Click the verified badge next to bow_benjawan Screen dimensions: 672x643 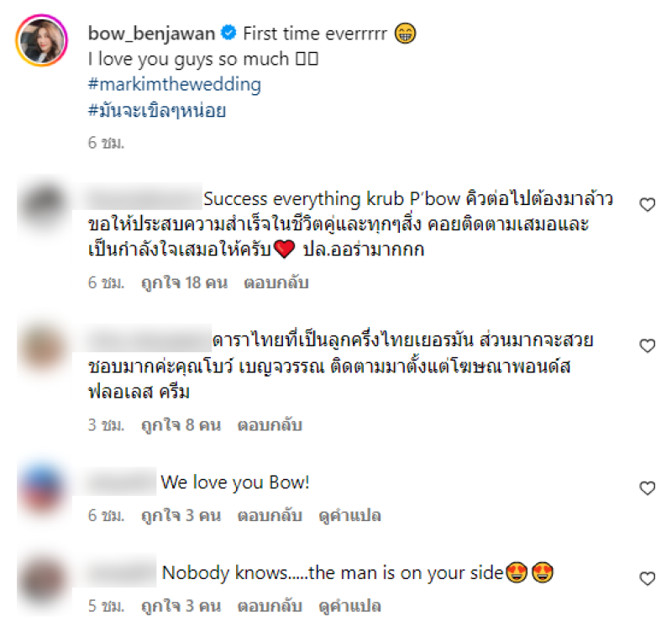tap(228, 33)
